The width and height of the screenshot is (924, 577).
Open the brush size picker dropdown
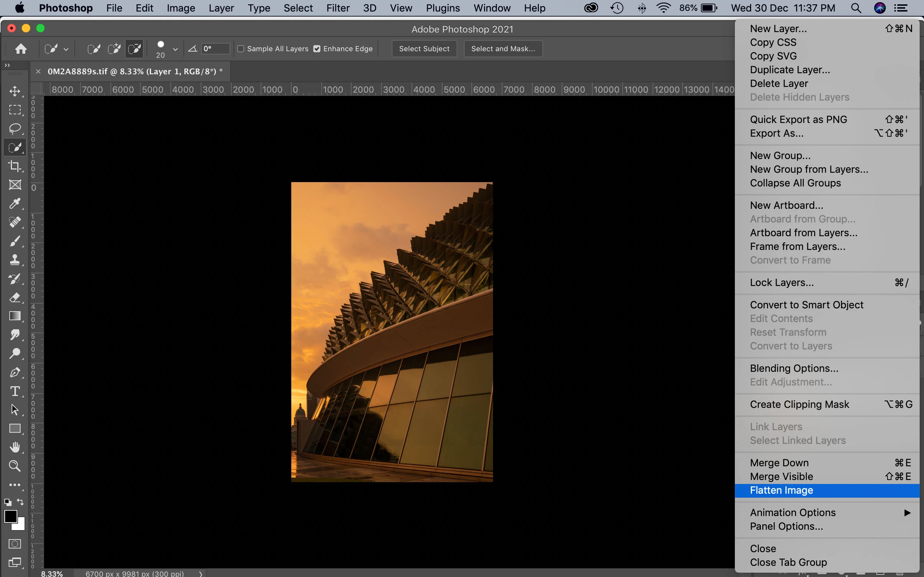pyautogui.click(x=175, y=49)
